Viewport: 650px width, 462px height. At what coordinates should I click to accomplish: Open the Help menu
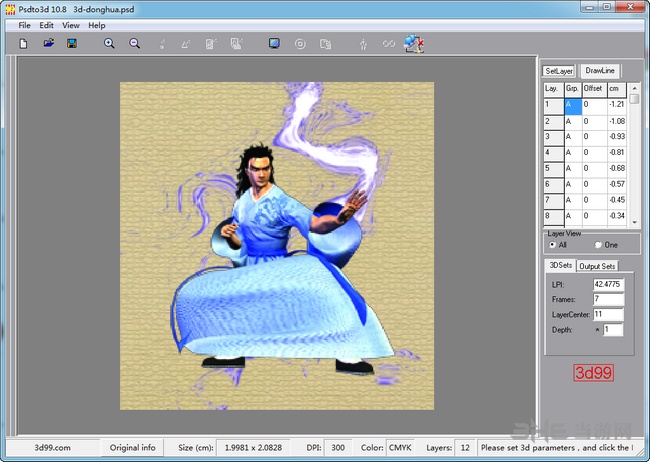97,25
